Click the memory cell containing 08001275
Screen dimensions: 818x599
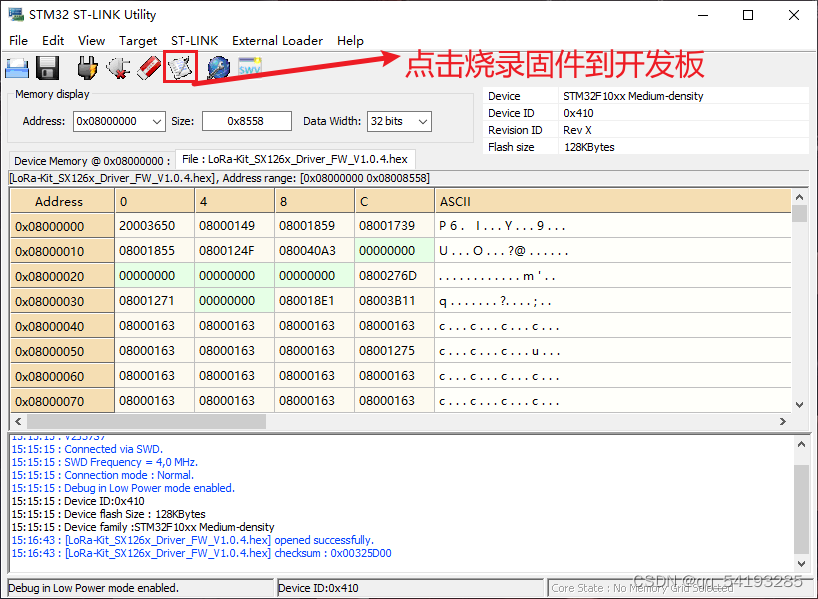coord(394,351)
